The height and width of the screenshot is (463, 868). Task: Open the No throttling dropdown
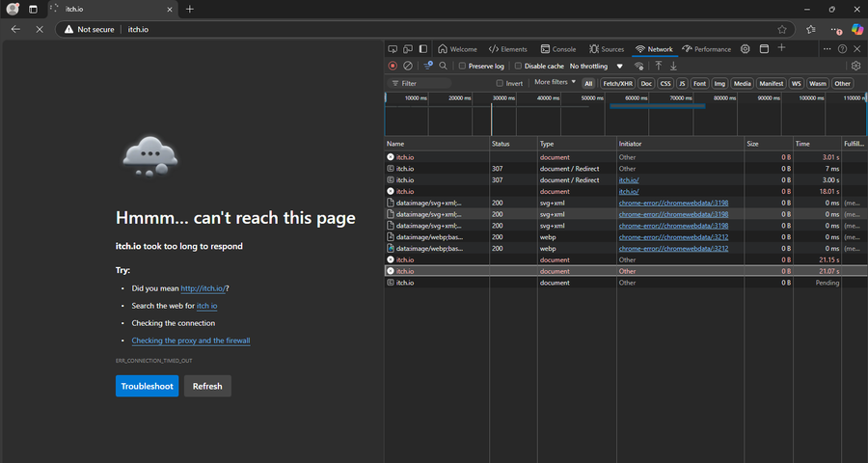(596, 66)
